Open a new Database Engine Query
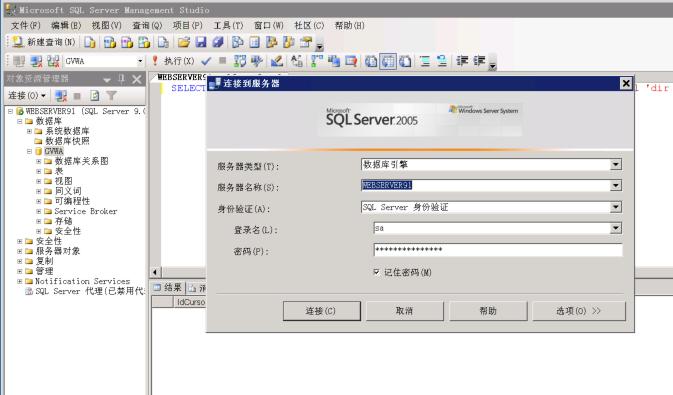The image size is (673, 395). click(x=90, y=42)
